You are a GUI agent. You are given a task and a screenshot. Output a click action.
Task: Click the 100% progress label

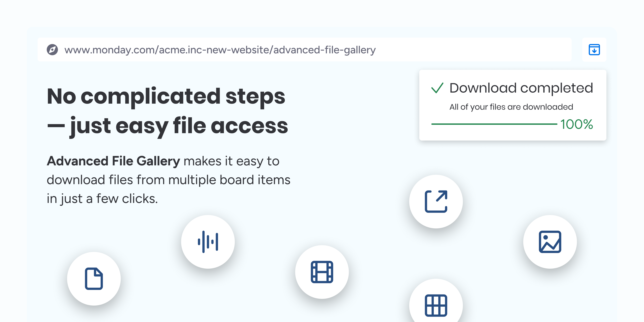[x=577, y=124]
